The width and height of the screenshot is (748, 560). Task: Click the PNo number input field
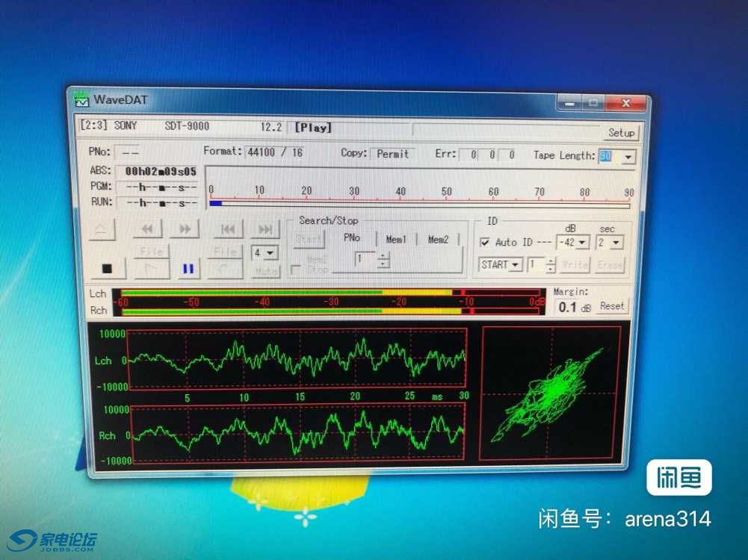tap(365, 259)
